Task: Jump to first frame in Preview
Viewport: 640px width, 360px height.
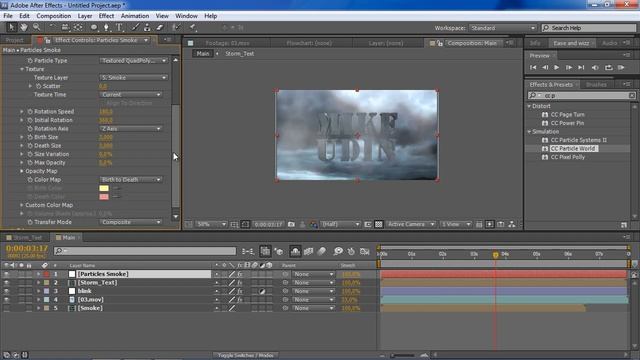Action: (533, 67)
